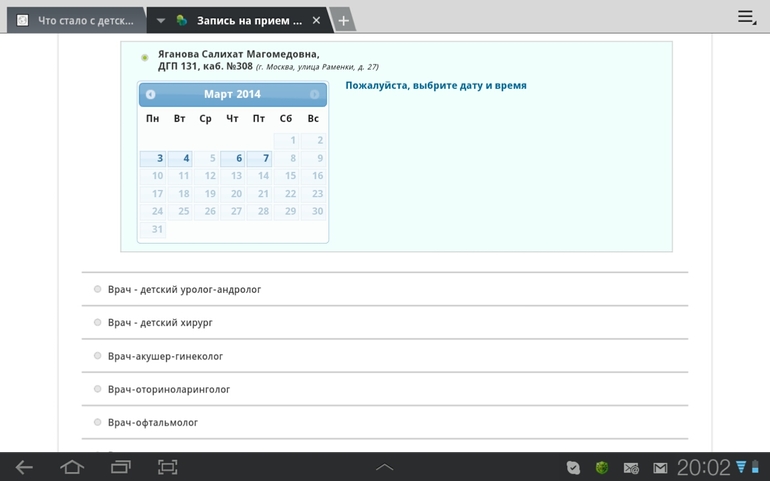Tap the battery indicator icon

point(755,467)
